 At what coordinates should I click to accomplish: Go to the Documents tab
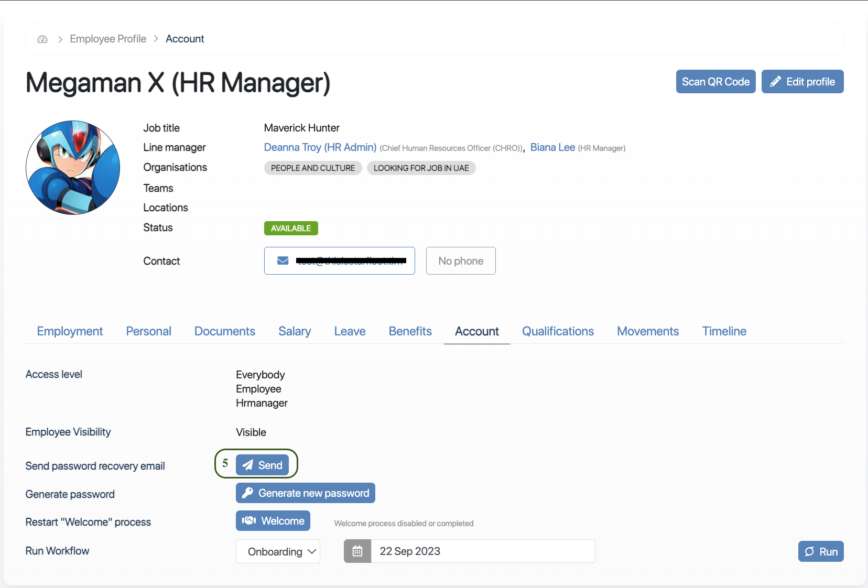(x=224, y=331)
